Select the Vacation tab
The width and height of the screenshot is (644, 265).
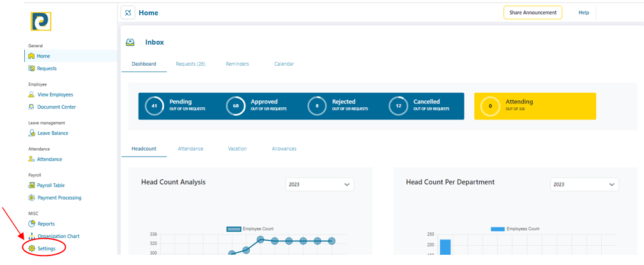click(x=237, y=149)
